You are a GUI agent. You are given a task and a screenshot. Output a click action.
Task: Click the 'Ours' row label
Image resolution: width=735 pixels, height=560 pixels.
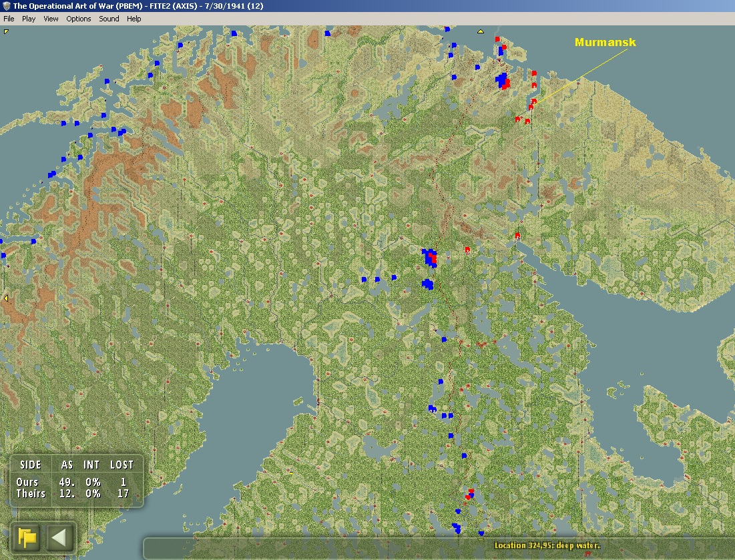(x=27, y=482)
